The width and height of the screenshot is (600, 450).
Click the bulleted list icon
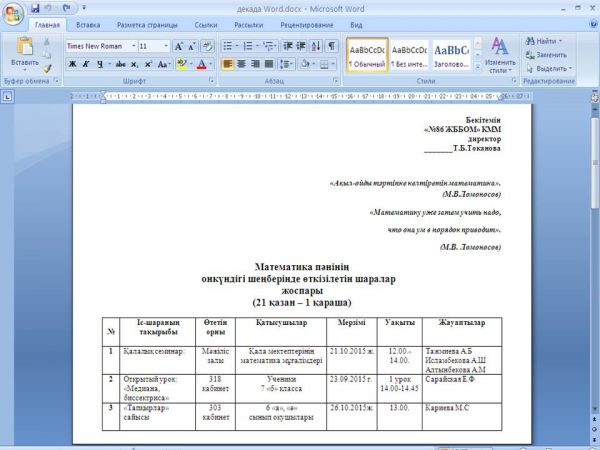228,46
